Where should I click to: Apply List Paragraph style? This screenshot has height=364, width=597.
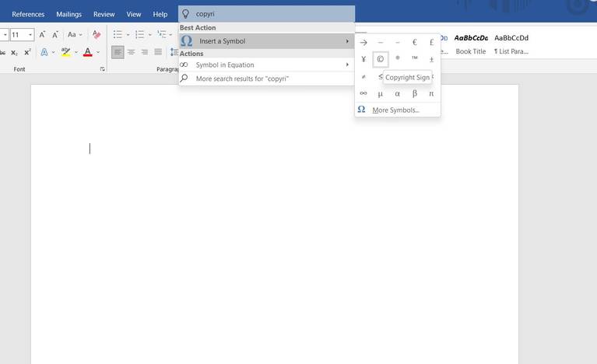point(511,44)
